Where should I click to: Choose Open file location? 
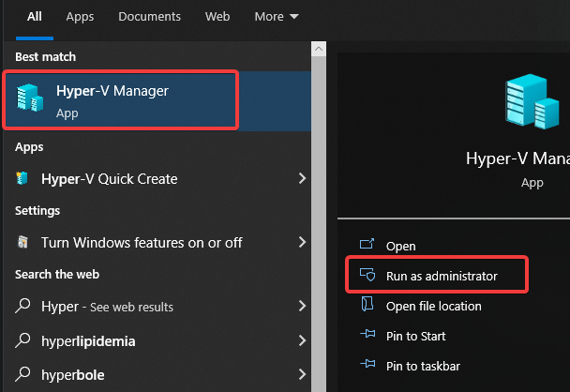[x=434, y=306]
